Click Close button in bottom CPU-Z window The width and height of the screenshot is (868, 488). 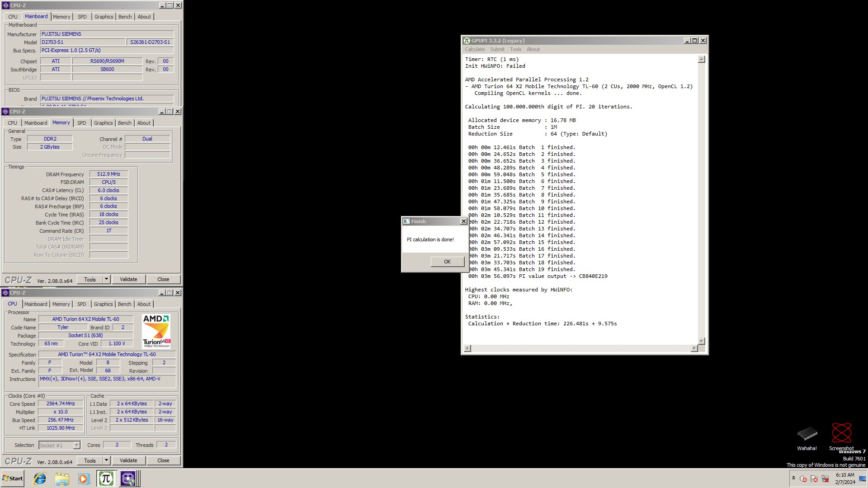[163, 461]
